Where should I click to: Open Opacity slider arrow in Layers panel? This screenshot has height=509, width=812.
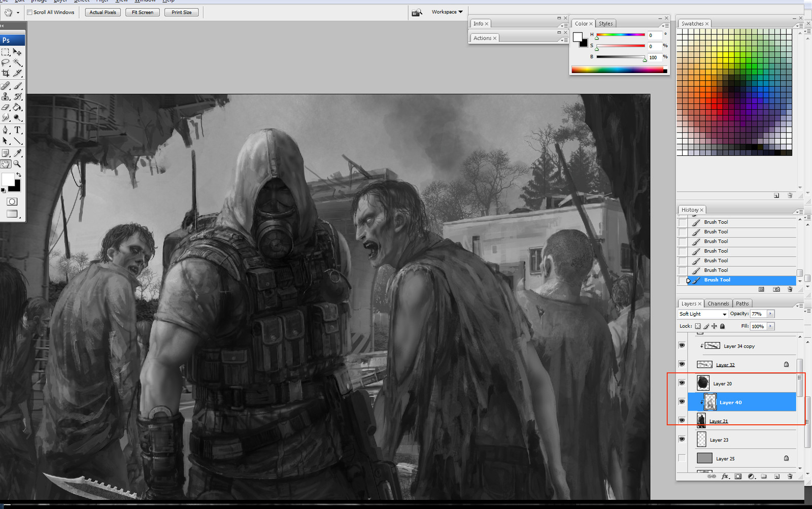click(x=770, y=314)
